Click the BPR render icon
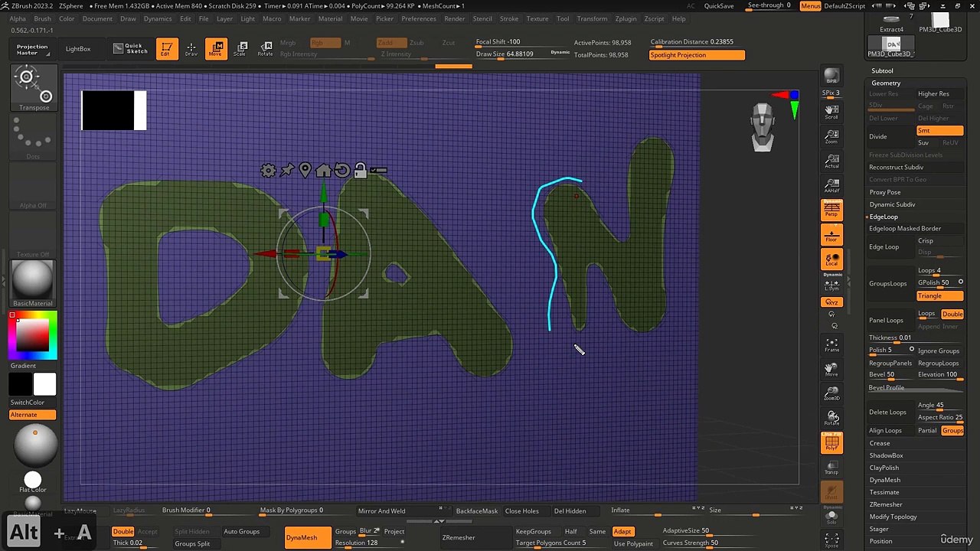This screenshot has height=551, width=980. (831, 78)
